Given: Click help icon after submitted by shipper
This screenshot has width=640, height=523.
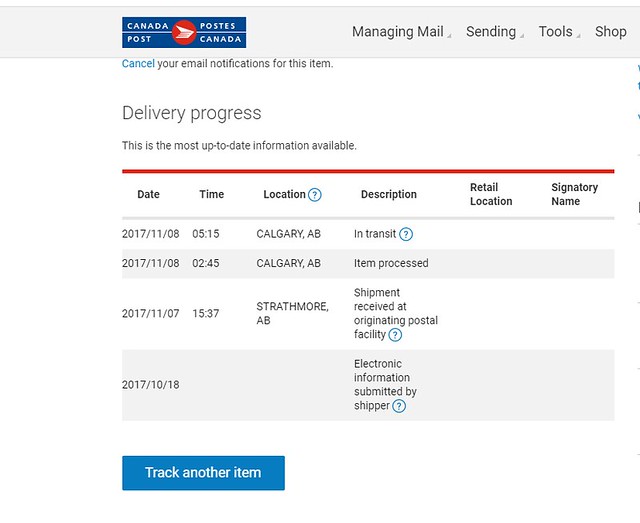Looking at the screenshot, I should click(399, 406).
